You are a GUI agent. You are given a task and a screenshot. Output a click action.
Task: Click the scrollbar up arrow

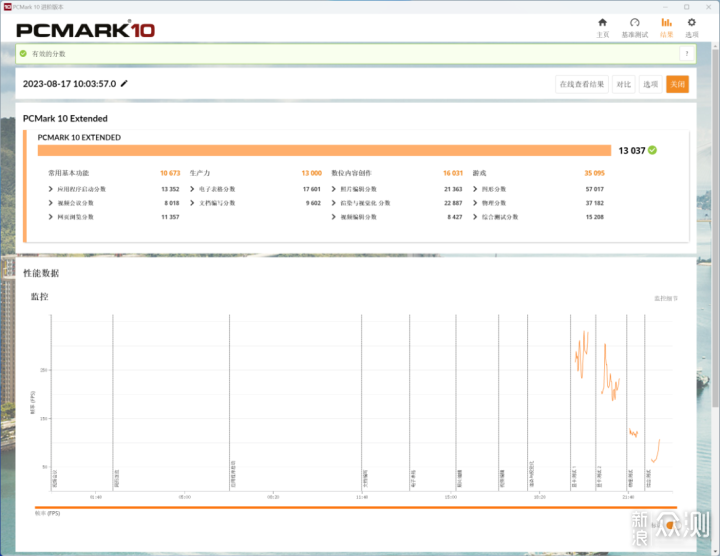pos(715,46)
